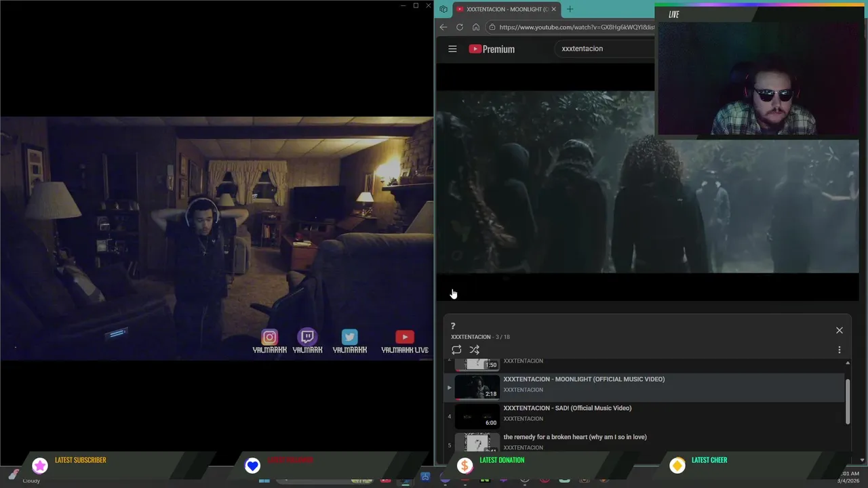Focus the youtube.com address bar
Screen dimensions: 868x488
tap(576, 27)
